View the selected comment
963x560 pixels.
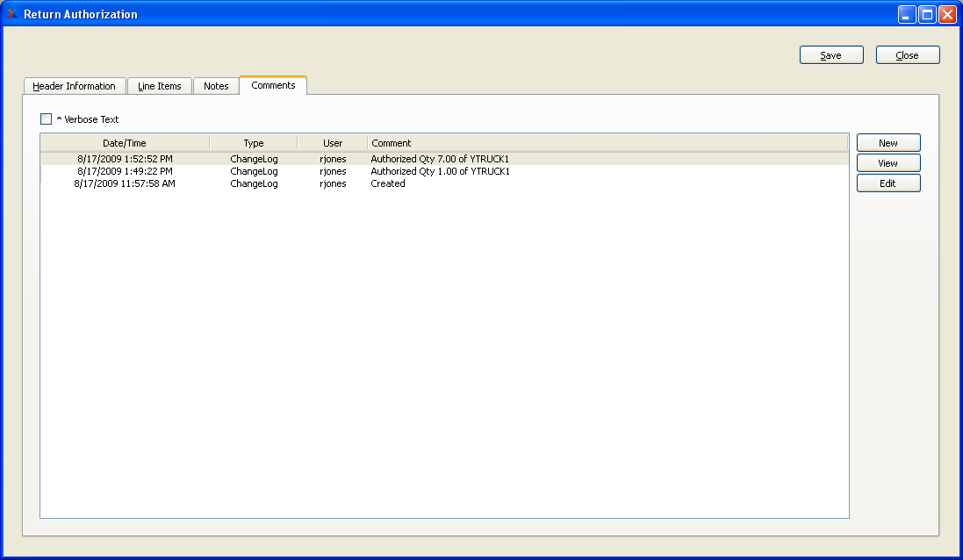888,163
